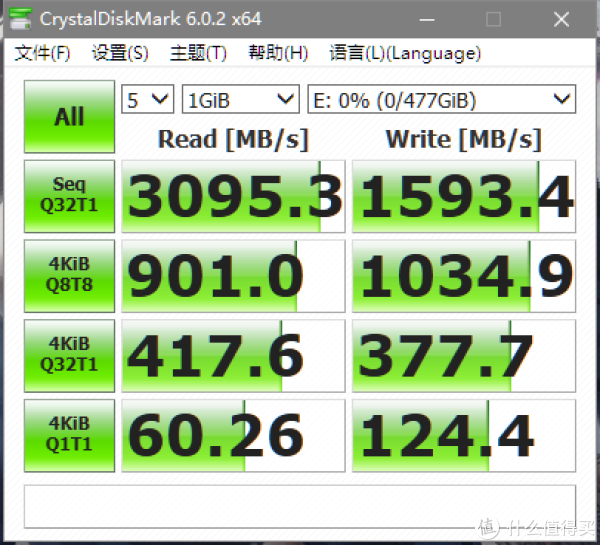Image resolution: width=600 pixels, height=545 pixels.
Task: Minimize the CrystalDiskMark window
Action: pyautogui.click(x=427, y=19)
